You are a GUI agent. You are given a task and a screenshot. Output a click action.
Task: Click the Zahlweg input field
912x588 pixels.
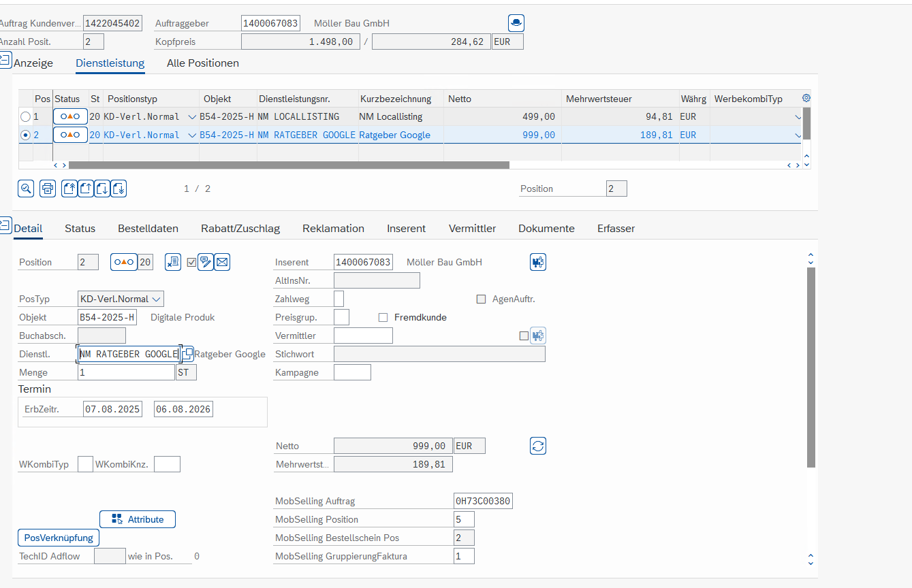click(x=339, y=299)
